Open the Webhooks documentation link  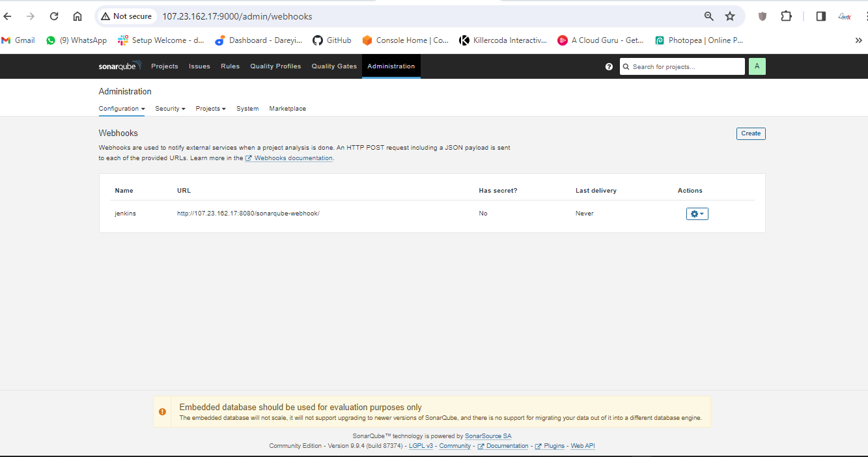pos(292,158)
